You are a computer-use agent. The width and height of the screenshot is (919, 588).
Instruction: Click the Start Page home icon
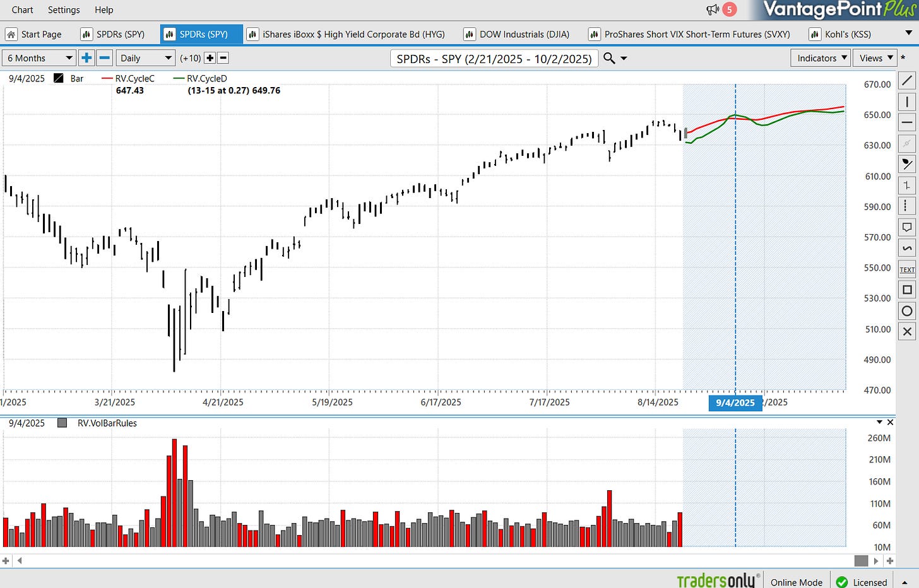[x=11, y=34]
